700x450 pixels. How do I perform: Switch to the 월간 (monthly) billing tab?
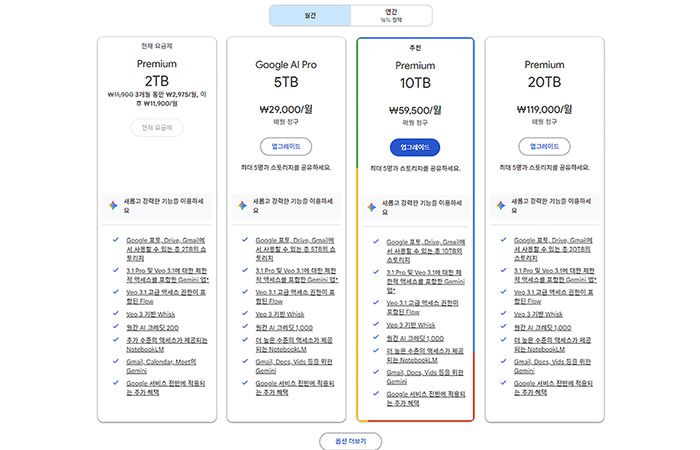[x=309, y=15]
